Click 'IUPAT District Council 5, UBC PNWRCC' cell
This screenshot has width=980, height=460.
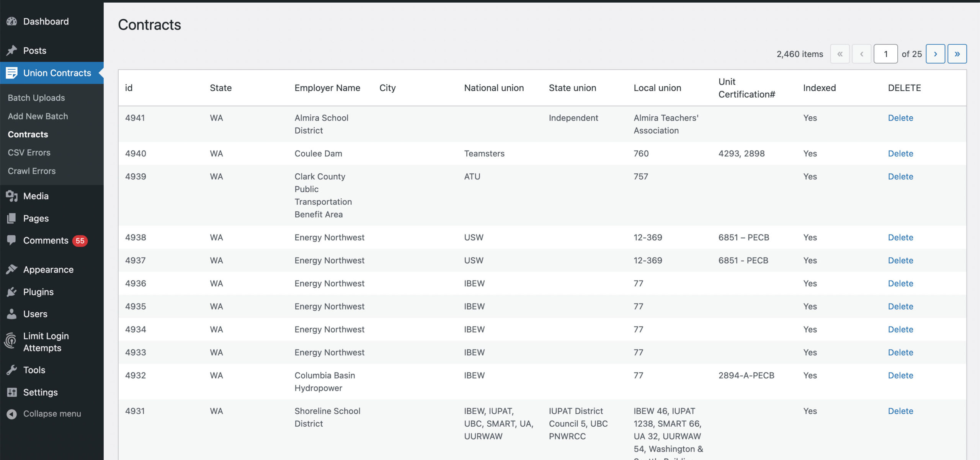pyautogui.click(x=578, y=424)
